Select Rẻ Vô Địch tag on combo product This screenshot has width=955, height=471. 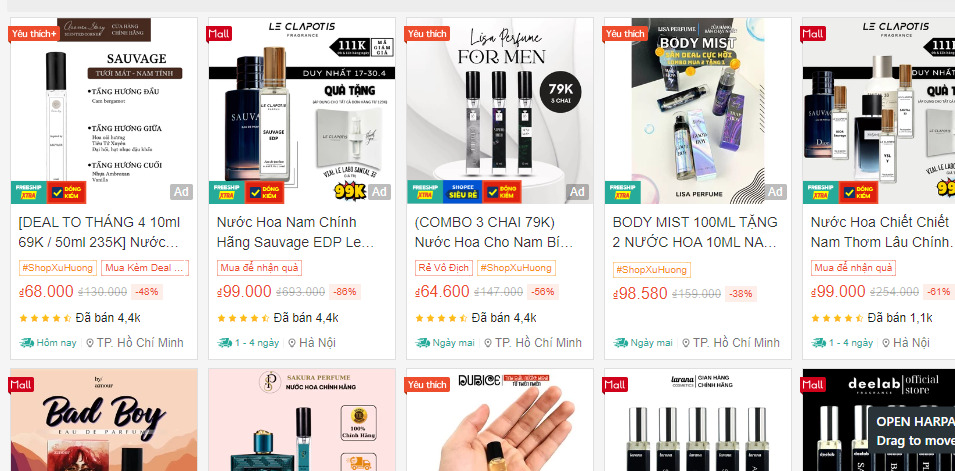pyautogui.click(x=443, y=267)
